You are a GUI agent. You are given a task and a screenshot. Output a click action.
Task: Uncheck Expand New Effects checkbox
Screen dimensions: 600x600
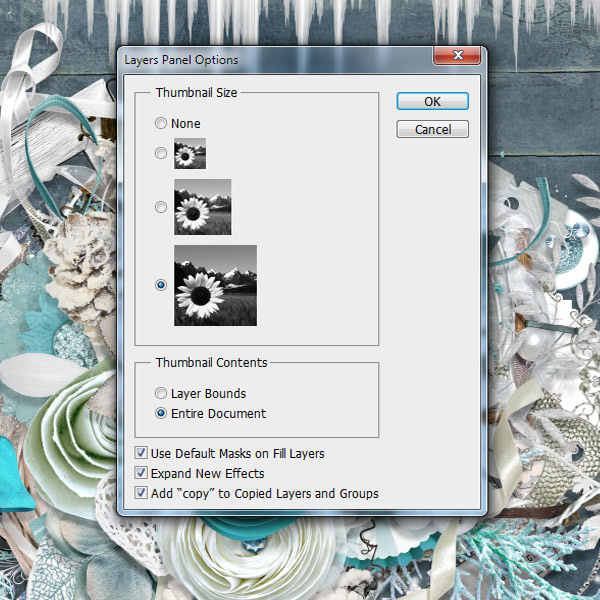coord(141,473)
